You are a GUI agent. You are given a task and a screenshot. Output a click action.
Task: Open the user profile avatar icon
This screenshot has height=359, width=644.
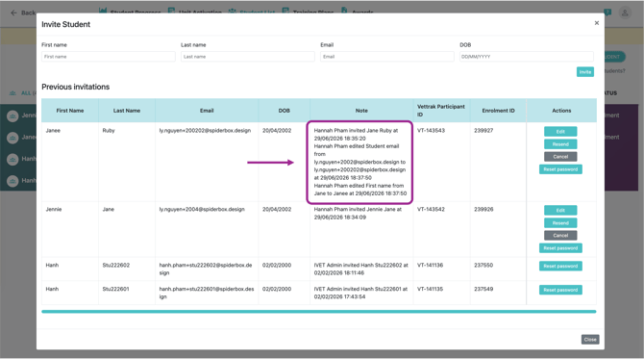pos(625,13)
